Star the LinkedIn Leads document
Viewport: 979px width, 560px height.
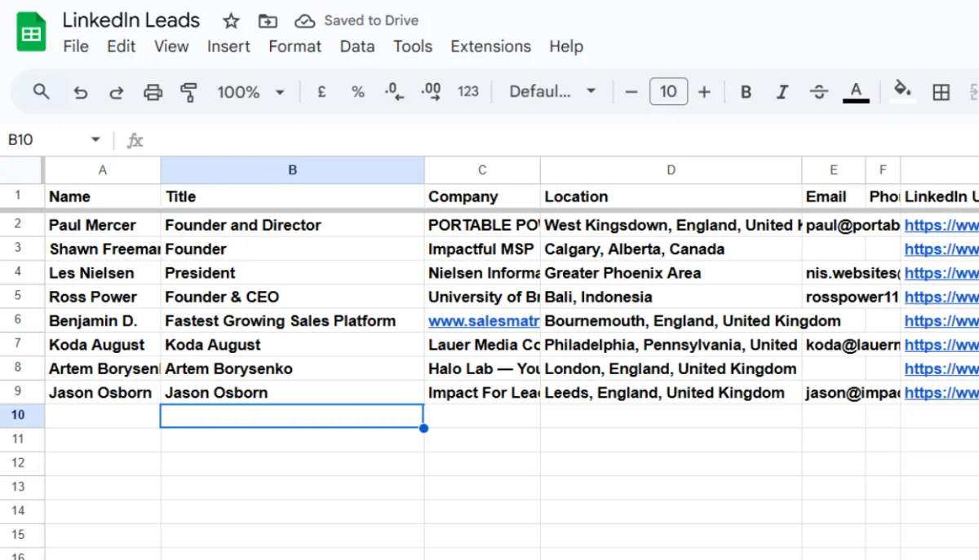point(231,20)
